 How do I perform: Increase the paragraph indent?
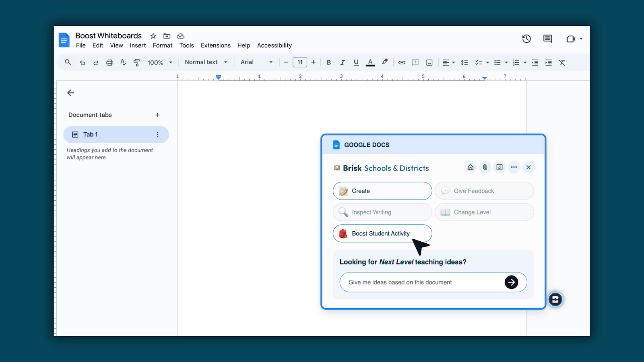pyautogui.click(x=548, y=62)
